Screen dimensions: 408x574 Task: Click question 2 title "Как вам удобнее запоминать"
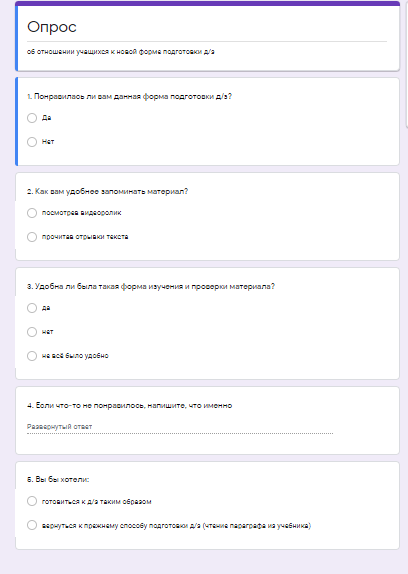[107, 191]
